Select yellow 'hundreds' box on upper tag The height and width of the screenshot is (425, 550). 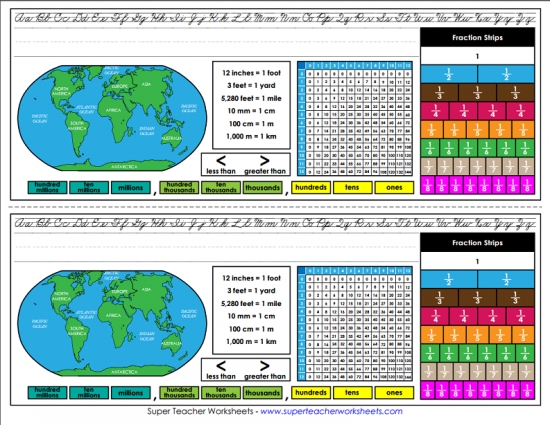[311, 187]
